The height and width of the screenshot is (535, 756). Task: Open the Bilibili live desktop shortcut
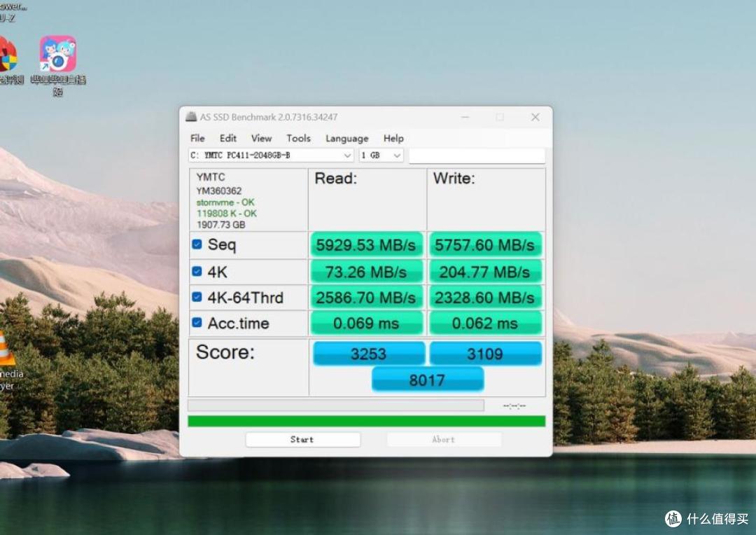pos(58,65)
